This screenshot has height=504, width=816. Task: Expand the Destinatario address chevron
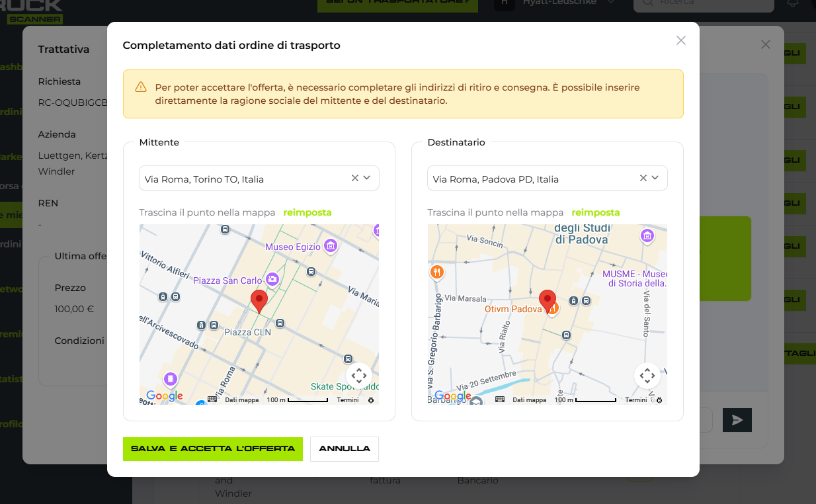(x=655, y=178)
